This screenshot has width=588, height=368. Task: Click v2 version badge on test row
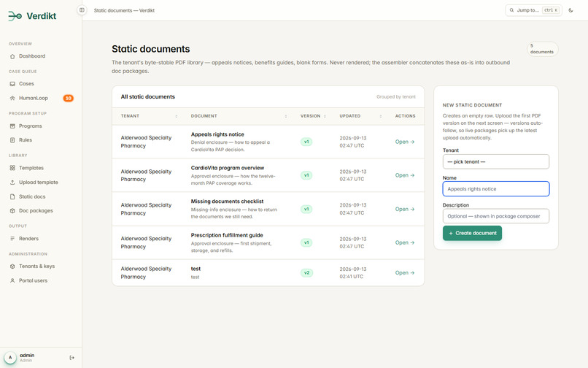click(x=306, y=273)
